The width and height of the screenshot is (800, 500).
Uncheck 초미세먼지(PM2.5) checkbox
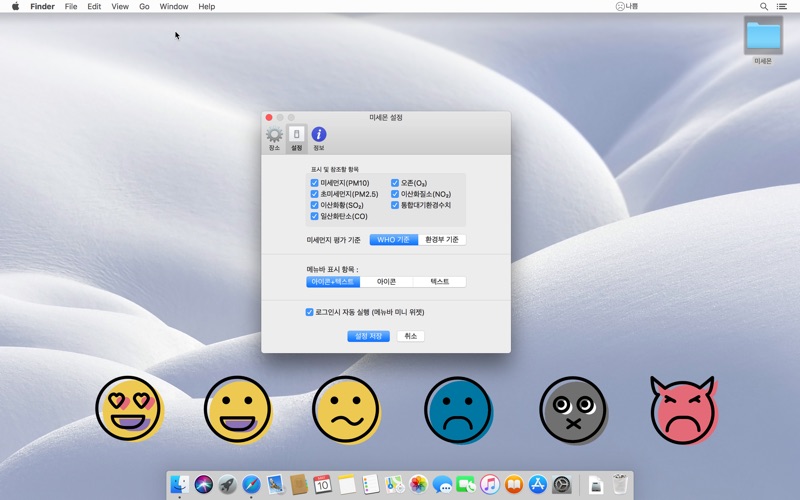click(x=314, y=194)
